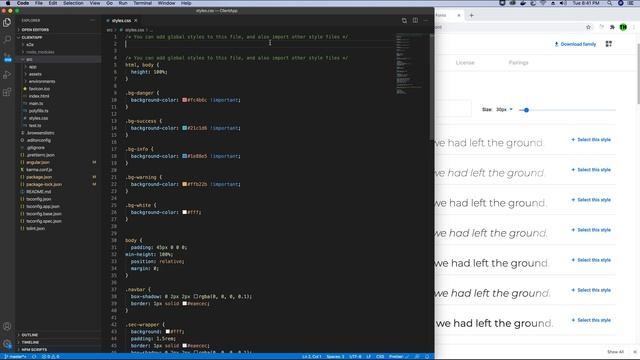Click the feedback icon in status bar

[x=417, y=357]
